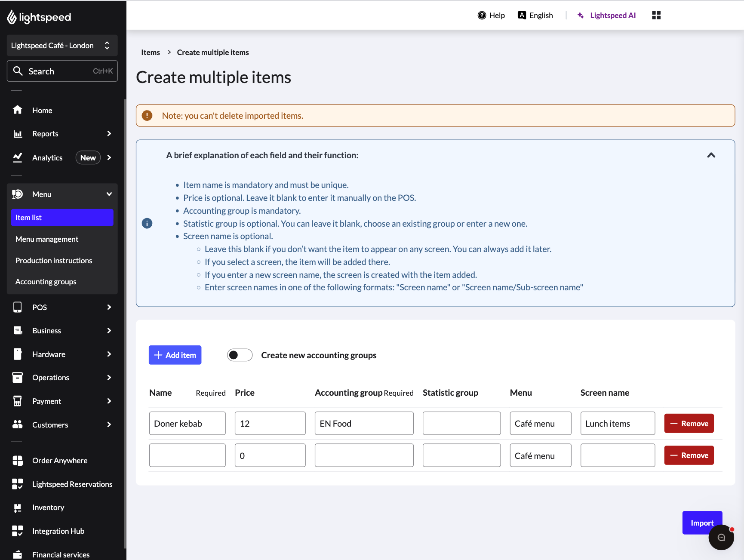Open Payment via its calculator icon
Viewport: 744px width, 560px height.
pos(18,401)
